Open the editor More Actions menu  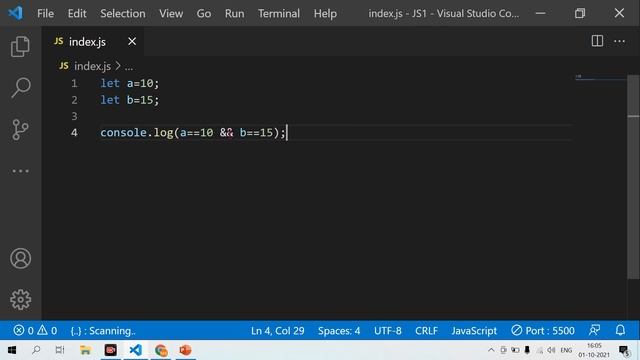[619, 41]
